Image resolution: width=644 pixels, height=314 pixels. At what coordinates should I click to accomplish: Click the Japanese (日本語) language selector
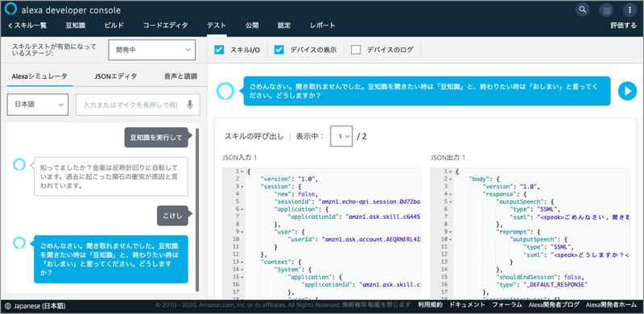[x=35, y=306]
